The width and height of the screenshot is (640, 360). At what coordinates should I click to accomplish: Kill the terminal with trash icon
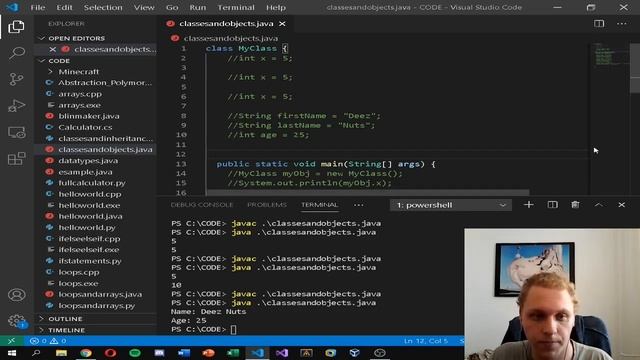[x=575, y=204]
